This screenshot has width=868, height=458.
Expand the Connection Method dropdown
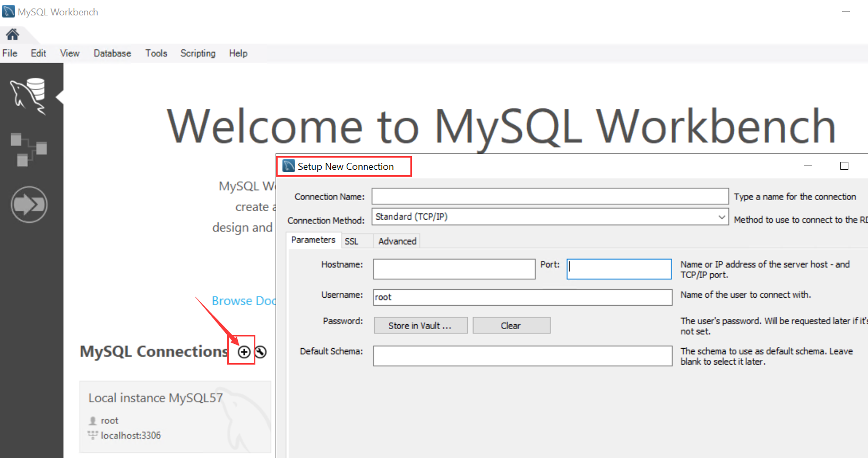pos(721,217)
